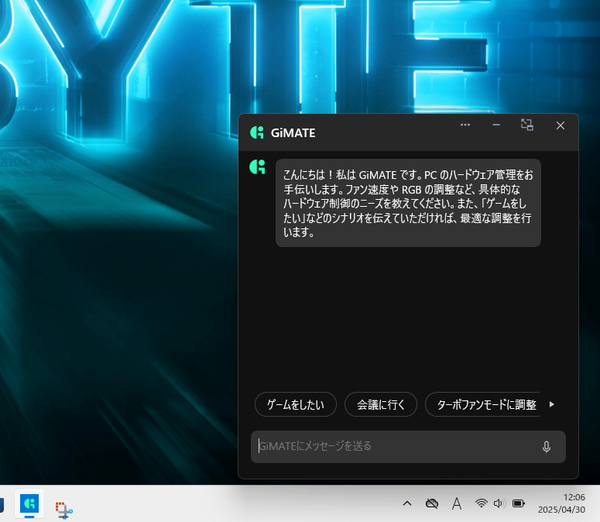Switch GiMATE window display mode icon

click(x=527, y=125)
